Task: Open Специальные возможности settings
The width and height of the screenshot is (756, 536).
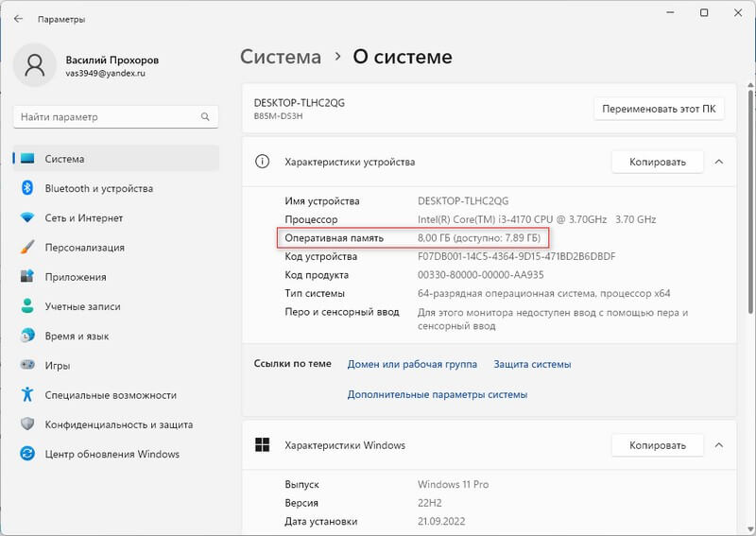Action: tap(116, 394)
